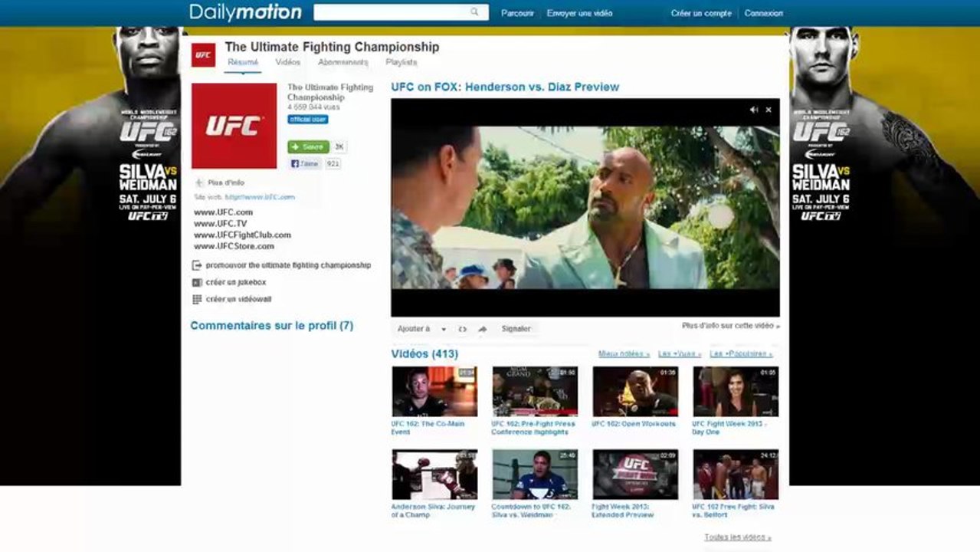Click promouvoir the ultimate fighting championship link

[x=288, y=265]
